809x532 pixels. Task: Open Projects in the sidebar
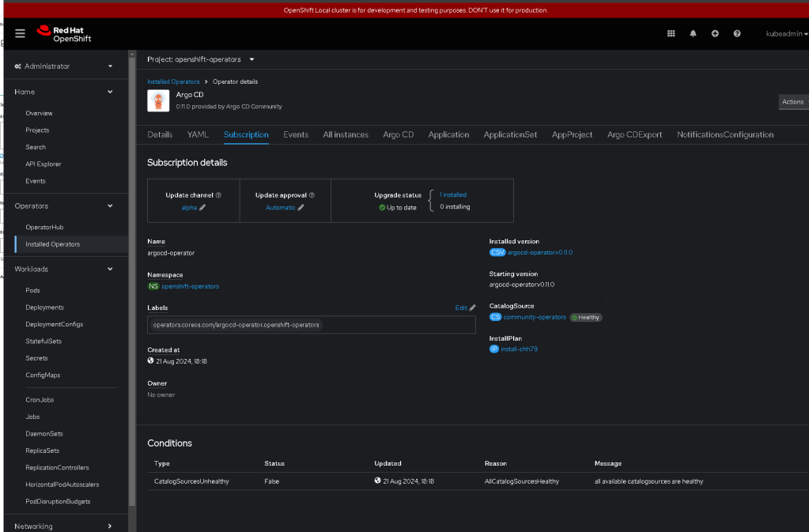(37, 130)
